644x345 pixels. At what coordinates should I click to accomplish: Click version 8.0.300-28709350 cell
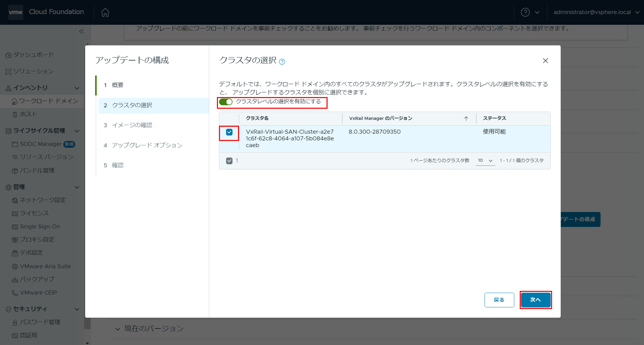(x=375, y=132)
